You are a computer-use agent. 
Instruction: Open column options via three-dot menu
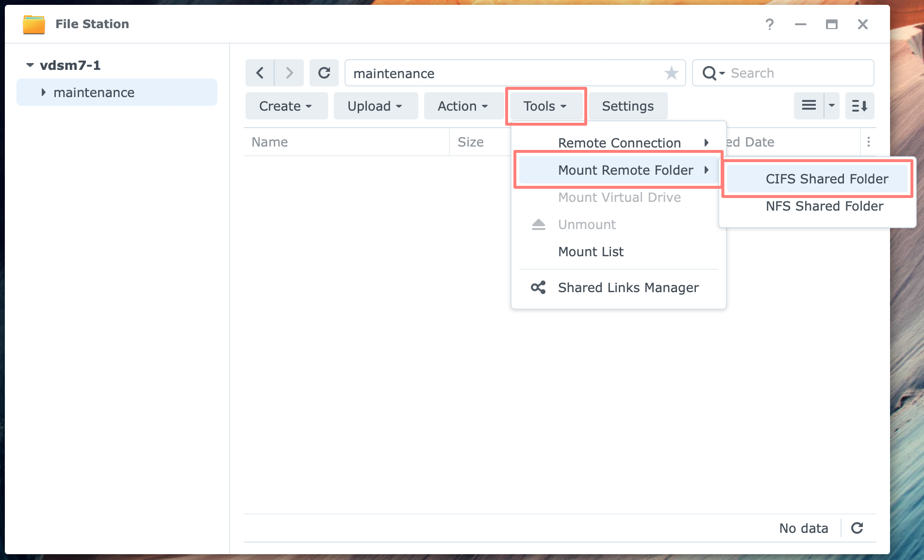click(x=869, y=142)
